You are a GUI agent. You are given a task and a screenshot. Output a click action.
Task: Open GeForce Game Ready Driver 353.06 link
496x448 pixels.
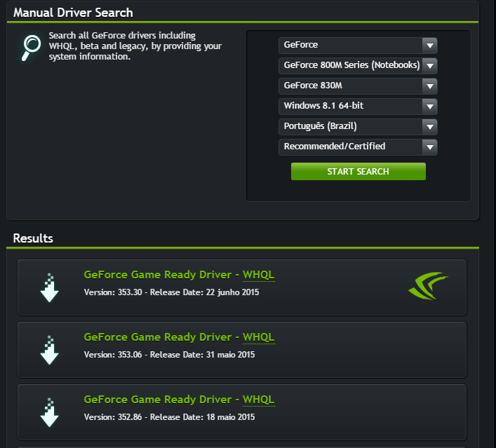pyautogui.click(x=158, y=337)
